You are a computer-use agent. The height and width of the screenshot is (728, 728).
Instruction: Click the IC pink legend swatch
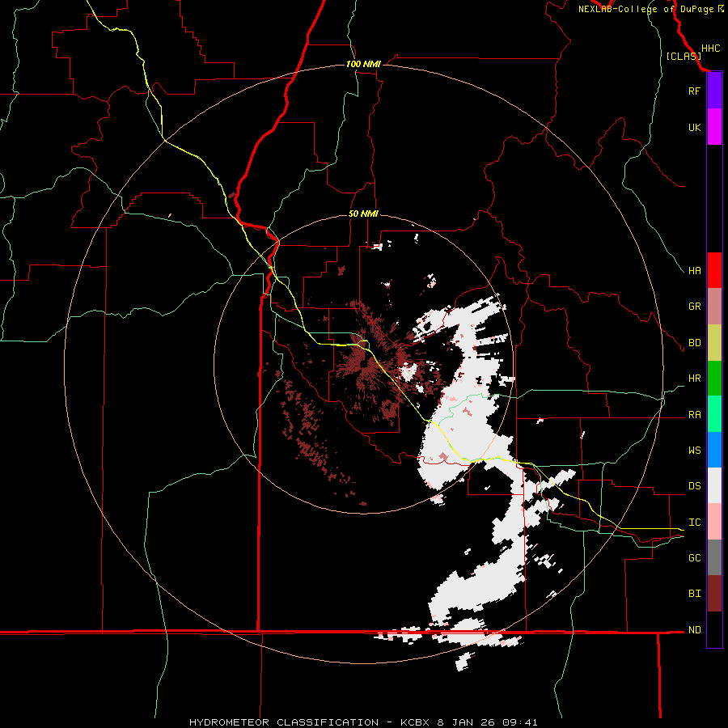pyautogui.click(x=714, y=522)
